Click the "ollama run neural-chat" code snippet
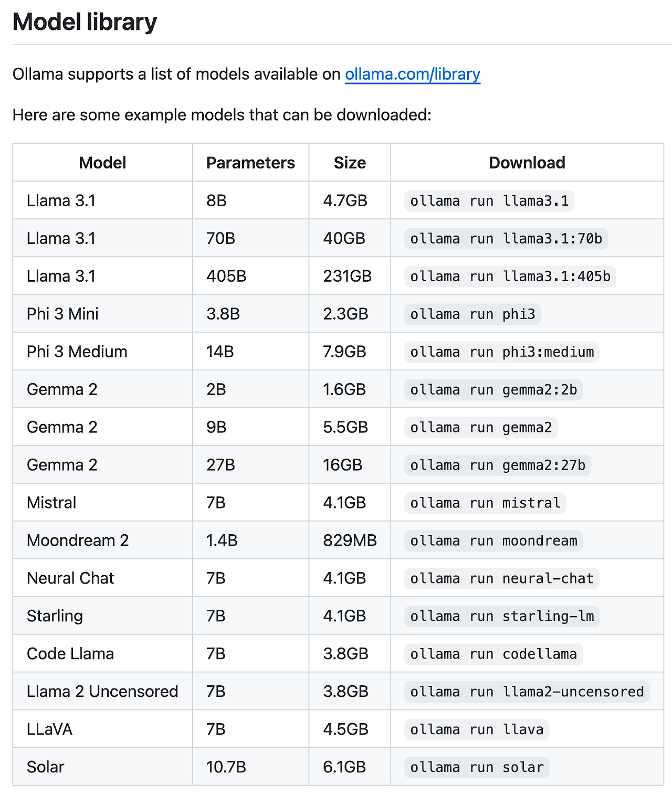This screenshot has height=795, width=672. click(x=502, y=579)
